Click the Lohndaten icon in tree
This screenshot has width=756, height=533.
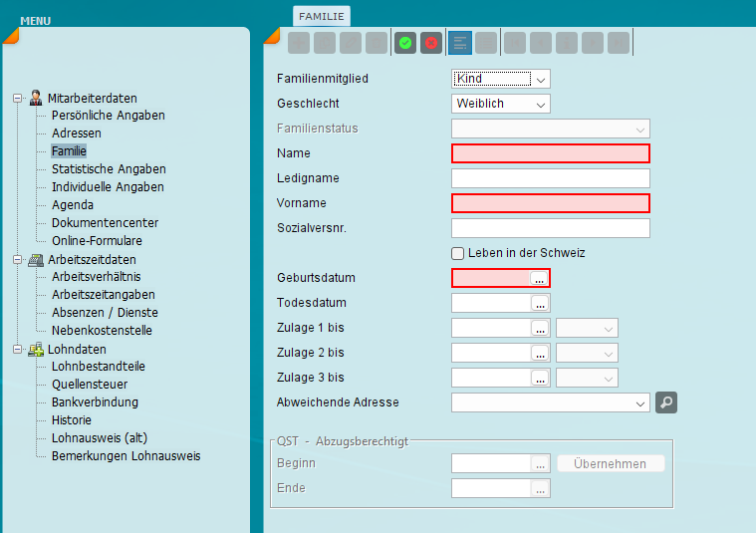(36, 350)
